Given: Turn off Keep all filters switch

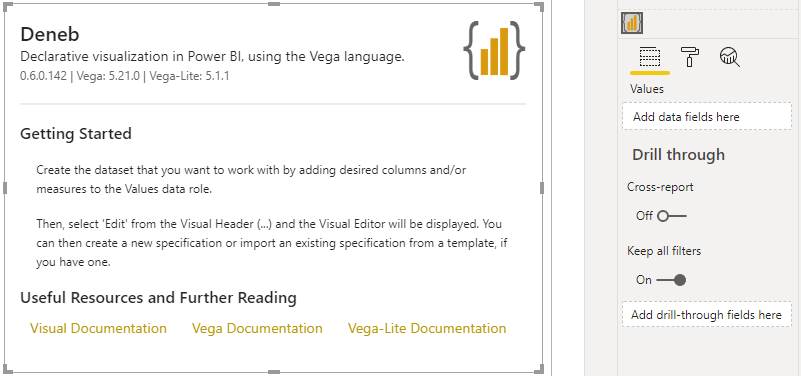Looking at the screenshot, I should click(x=671, y=280).
